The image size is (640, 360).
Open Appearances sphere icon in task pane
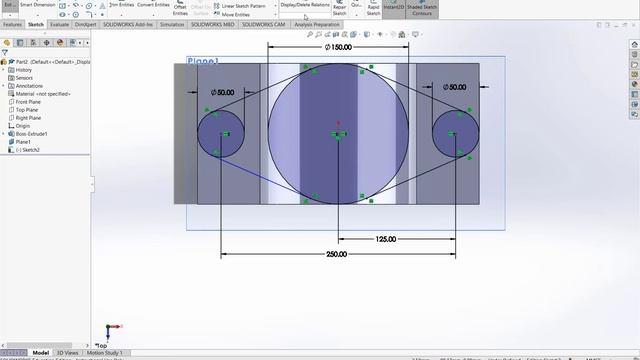pos(634,84)
